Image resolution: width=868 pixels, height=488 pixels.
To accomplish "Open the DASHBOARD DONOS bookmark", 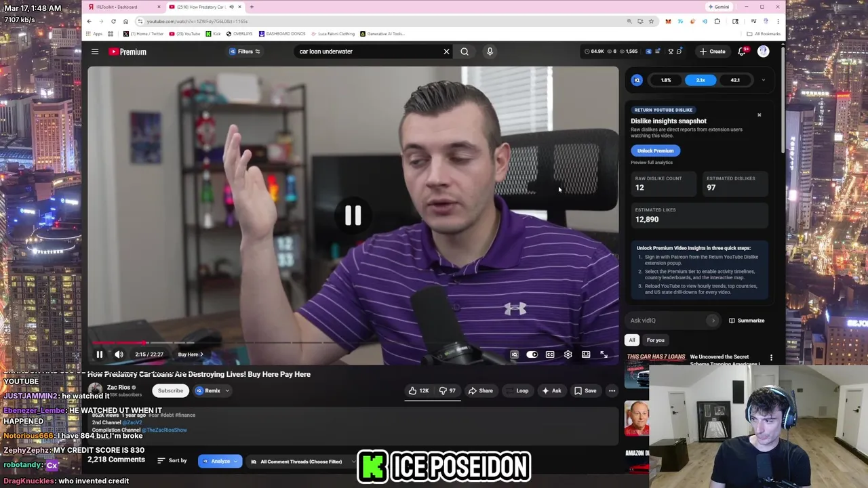I will coord(282,33).
